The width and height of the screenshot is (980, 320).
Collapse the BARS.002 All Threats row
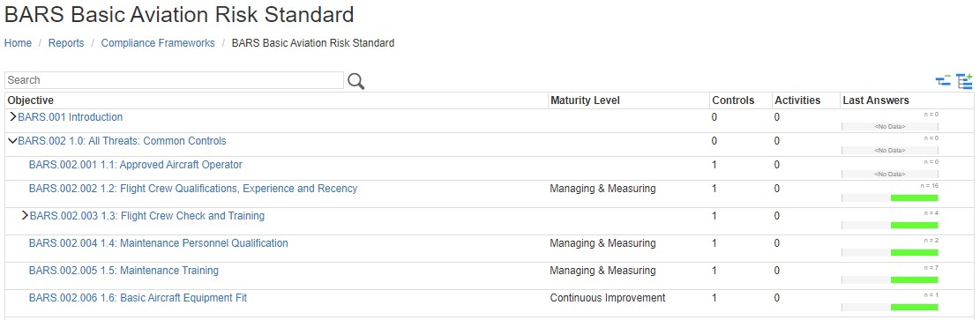[x=12, y=141]
